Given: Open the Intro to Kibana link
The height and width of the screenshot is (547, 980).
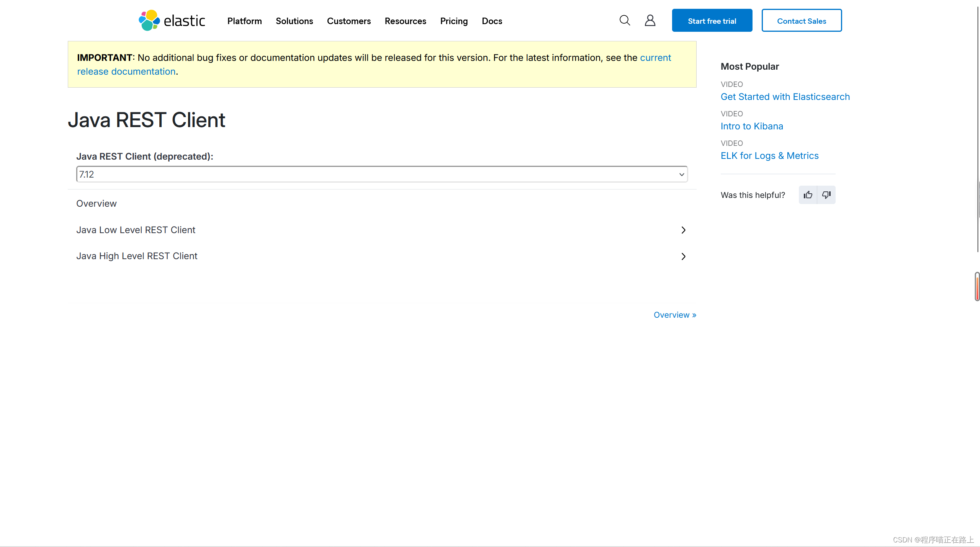Looking at the screenshot, I should (x=751, y=126).
